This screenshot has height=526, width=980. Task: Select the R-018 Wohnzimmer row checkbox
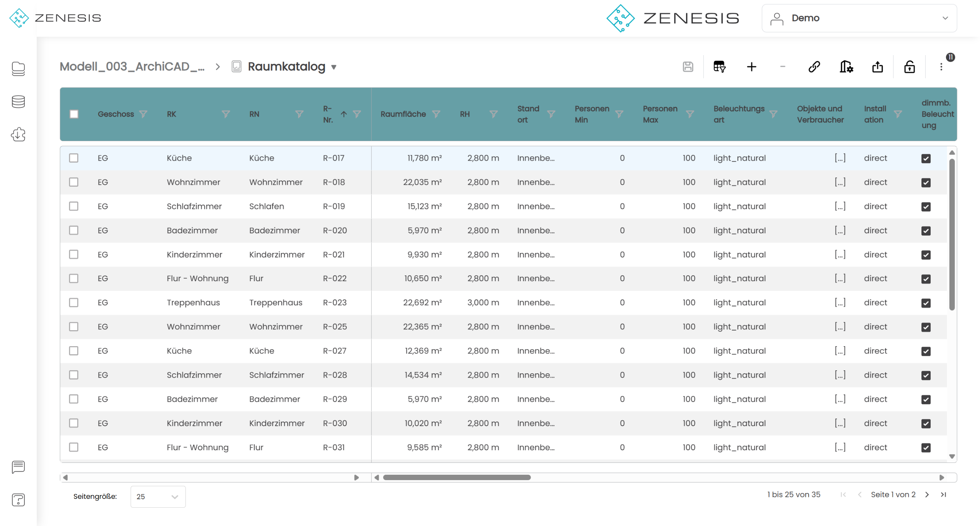pyautogui.click(x=73, y=182)
